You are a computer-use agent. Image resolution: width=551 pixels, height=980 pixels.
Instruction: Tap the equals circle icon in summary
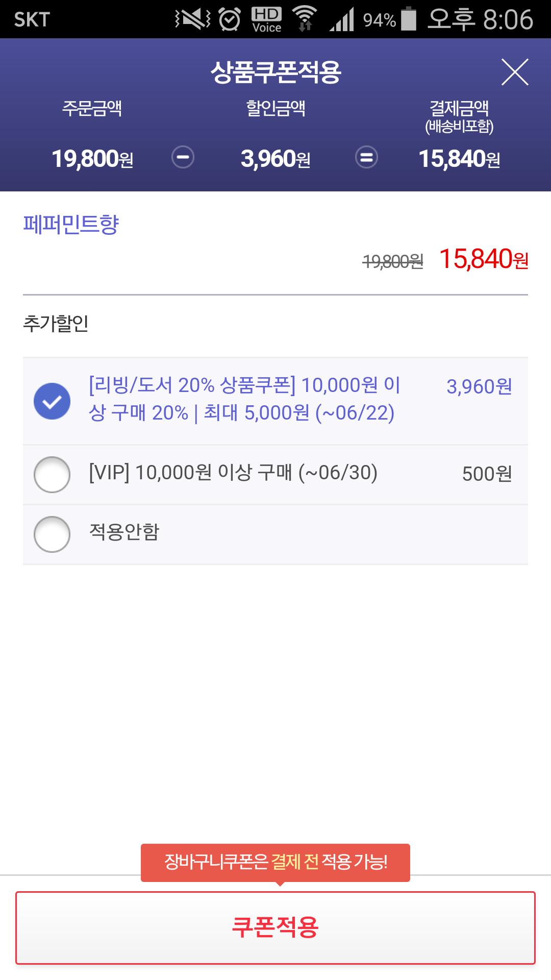tap(366, 157)
